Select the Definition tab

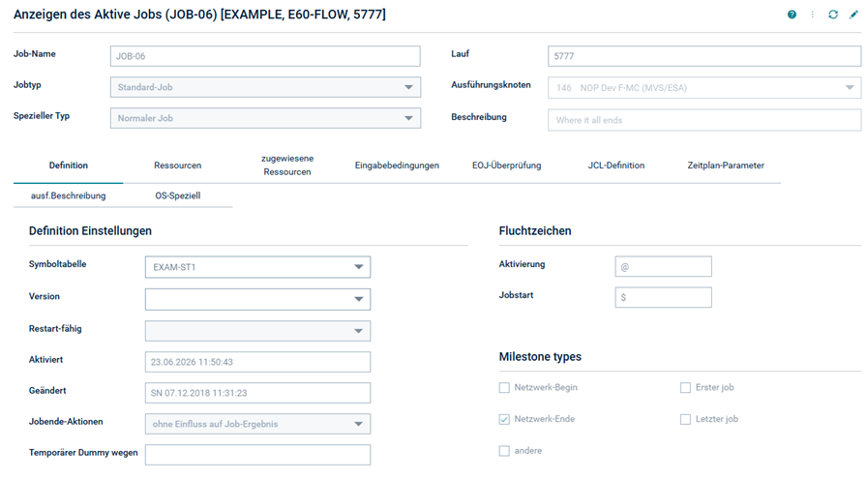(x=68, y=165)
